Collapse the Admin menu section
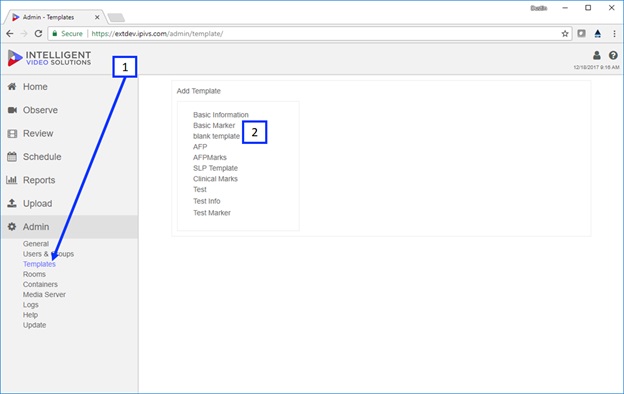Viewport: 624px width, 394px height. 69,227
